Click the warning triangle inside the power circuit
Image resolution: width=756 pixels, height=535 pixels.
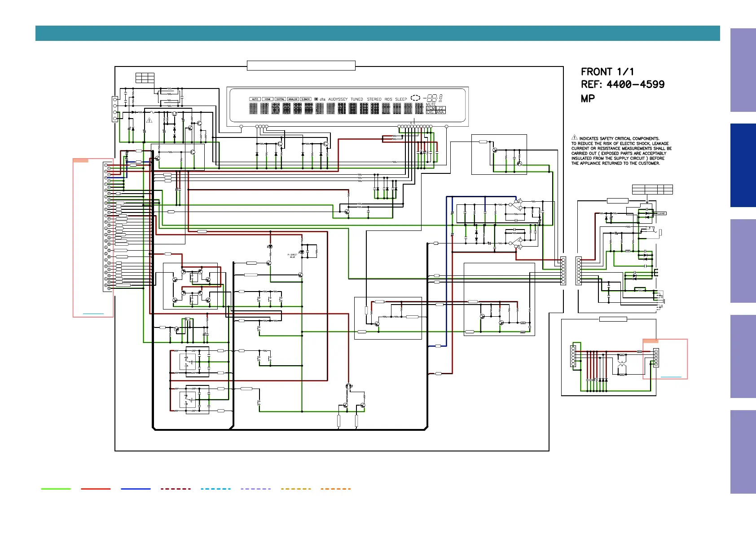pyautogui.click(x=149, y=120)
